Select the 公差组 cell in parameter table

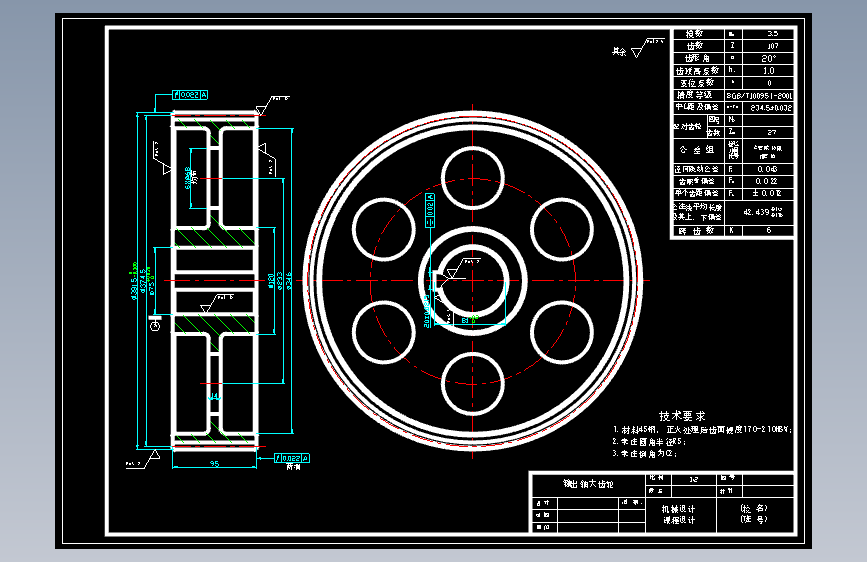click(x=697, y=149)
